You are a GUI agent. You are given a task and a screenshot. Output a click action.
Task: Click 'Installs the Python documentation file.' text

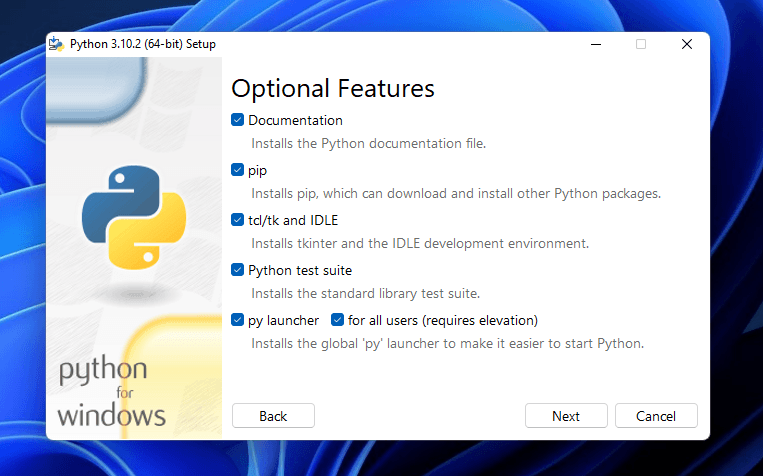368,144
